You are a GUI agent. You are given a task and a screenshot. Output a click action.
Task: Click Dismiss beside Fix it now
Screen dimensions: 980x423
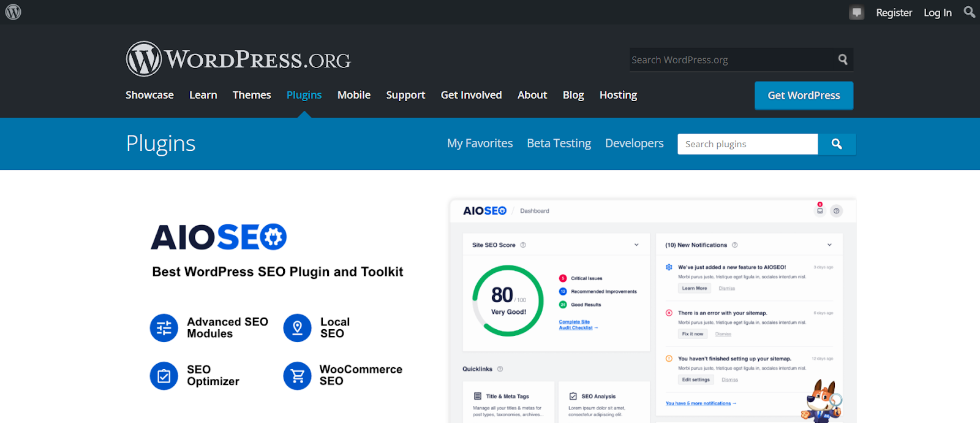(723, 334)
